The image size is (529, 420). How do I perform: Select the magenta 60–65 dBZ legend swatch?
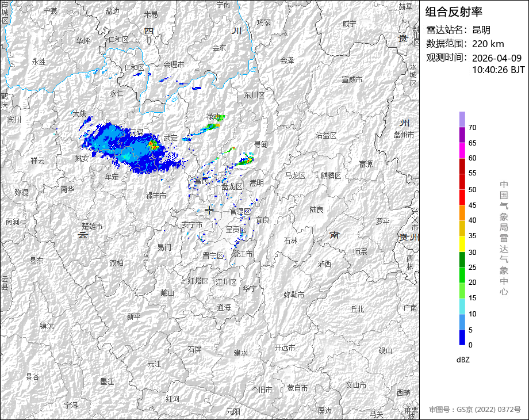click(x=462, y=150)
